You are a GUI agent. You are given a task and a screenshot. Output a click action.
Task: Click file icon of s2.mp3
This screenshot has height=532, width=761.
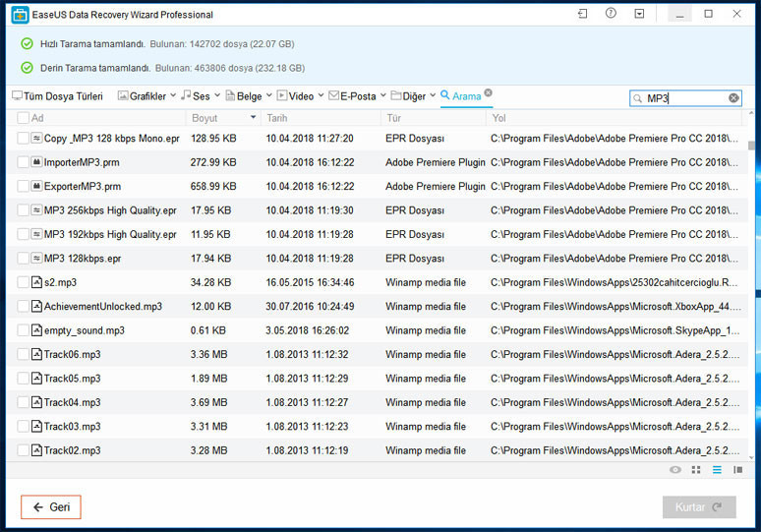[x=36, y=282]
